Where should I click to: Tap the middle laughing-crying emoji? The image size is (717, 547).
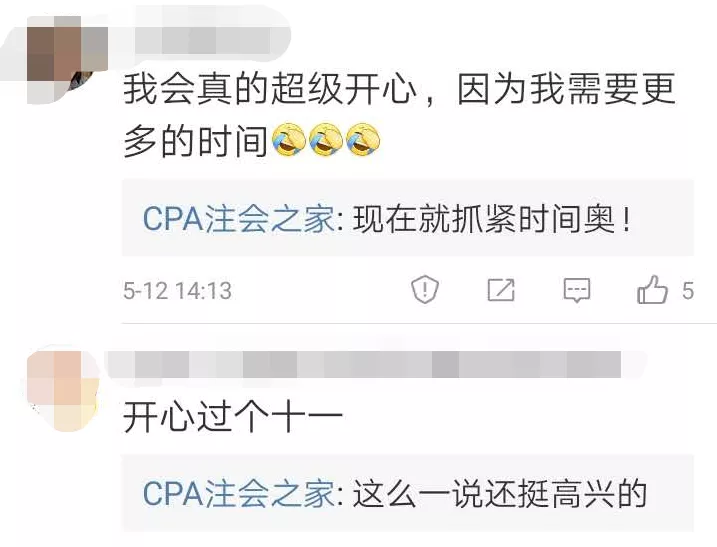(x=326, y=139)
